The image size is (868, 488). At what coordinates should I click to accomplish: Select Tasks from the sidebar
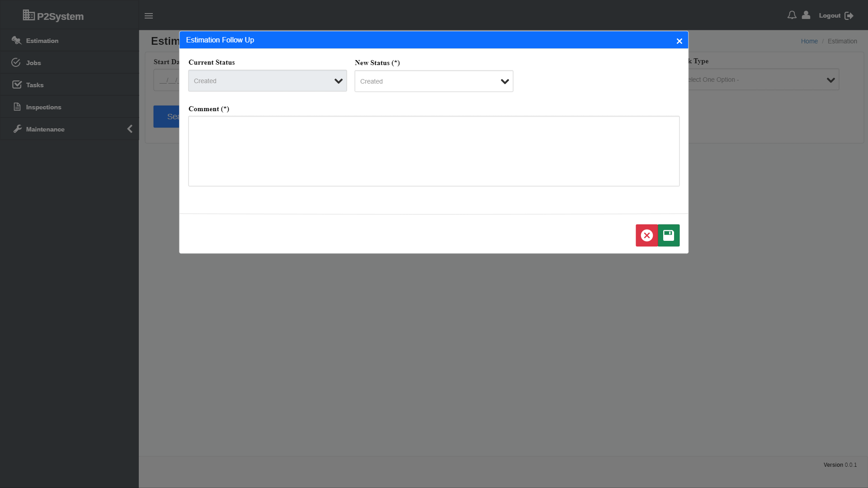[35, 85]
